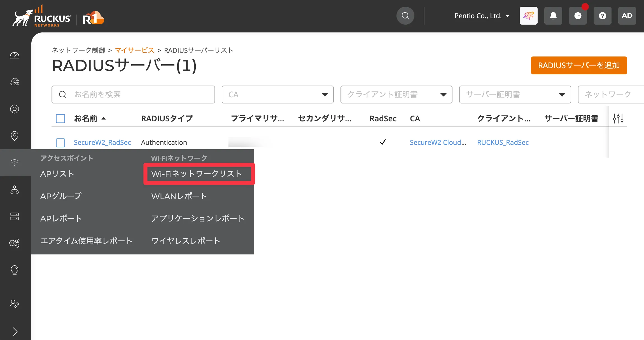Click the RADIUSタイプ column header

tap(167, 119)
